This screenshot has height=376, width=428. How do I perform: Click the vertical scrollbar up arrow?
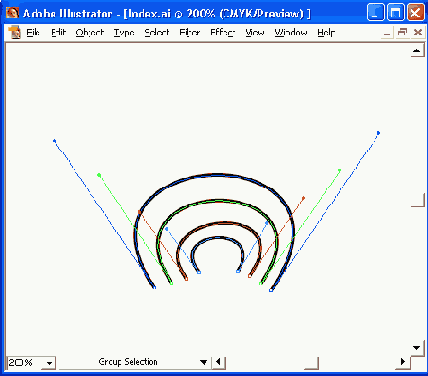[x=417, y=51]
